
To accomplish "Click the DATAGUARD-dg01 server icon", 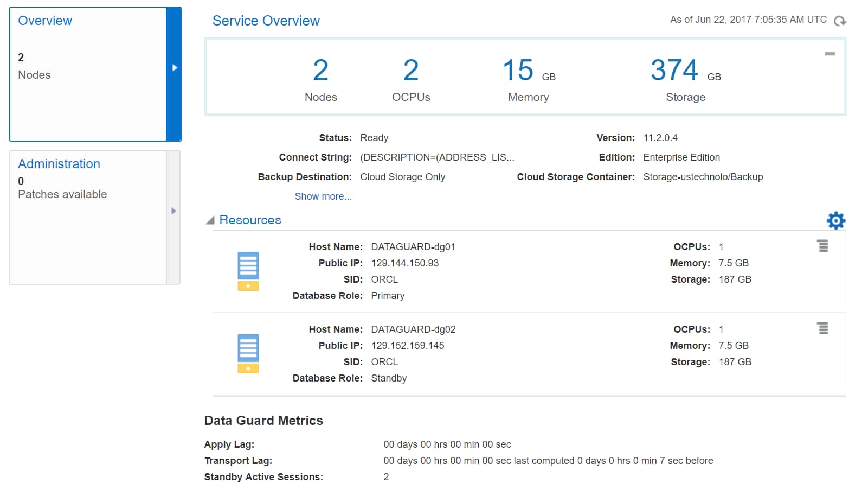I will [248, 271].
